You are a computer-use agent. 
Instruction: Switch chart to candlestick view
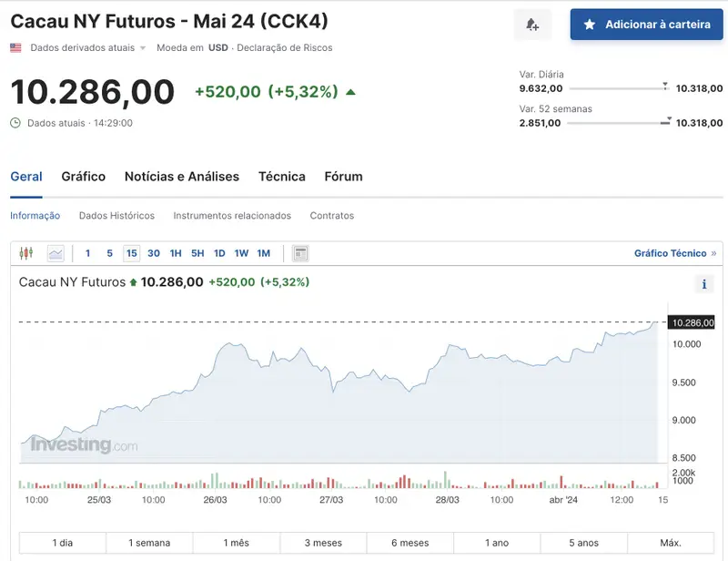coord(26,253)
